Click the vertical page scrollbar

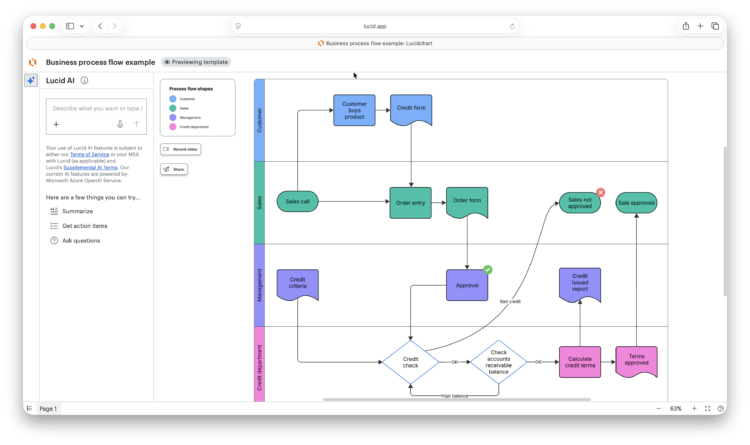(x=725, y=221)
